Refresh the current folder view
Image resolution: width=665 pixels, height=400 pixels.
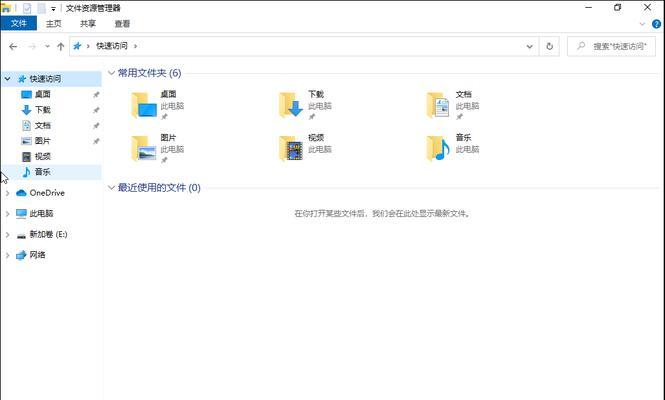click(550, 46)
